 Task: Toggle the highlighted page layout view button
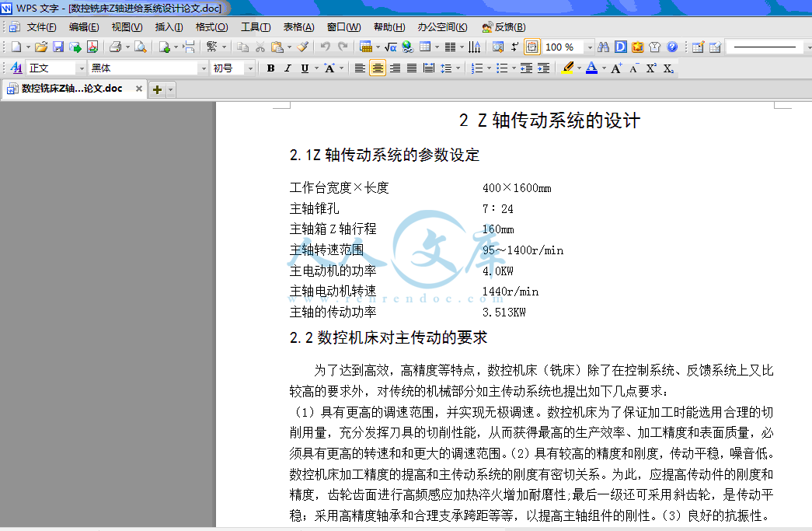531,47
